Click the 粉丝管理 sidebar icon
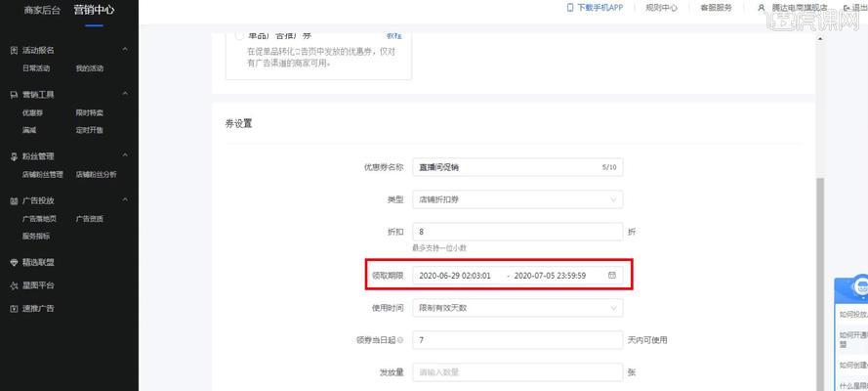The width and height of the screenshot is (868, 391). [15, 156]
